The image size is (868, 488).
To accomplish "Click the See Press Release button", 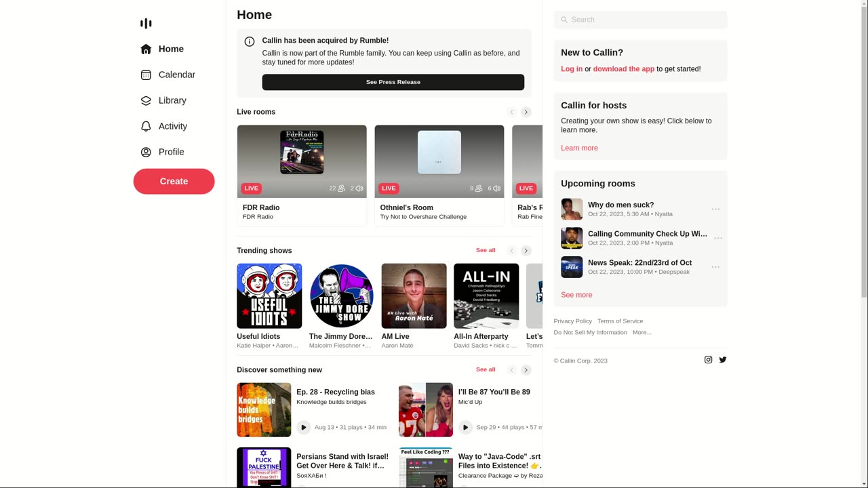I will pyautogui.click(x=393, y=82).
